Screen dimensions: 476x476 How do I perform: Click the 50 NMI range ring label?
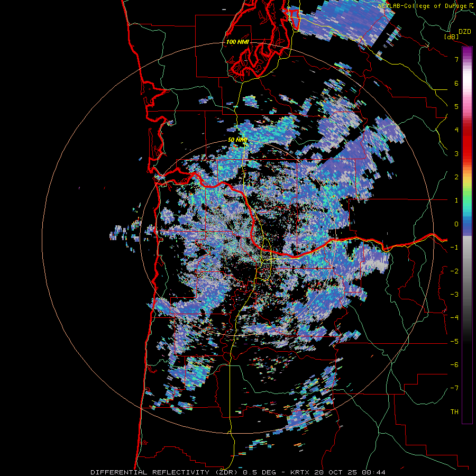[237, 140]
